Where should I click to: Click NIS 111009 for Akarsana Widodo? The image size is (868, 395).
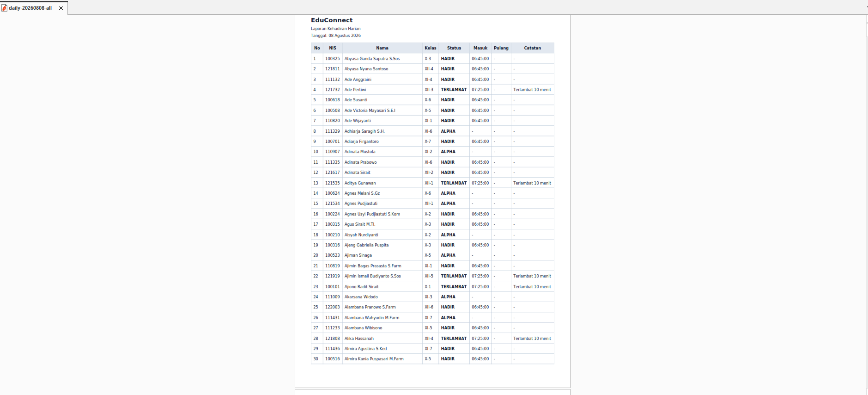tap(333, 297)
